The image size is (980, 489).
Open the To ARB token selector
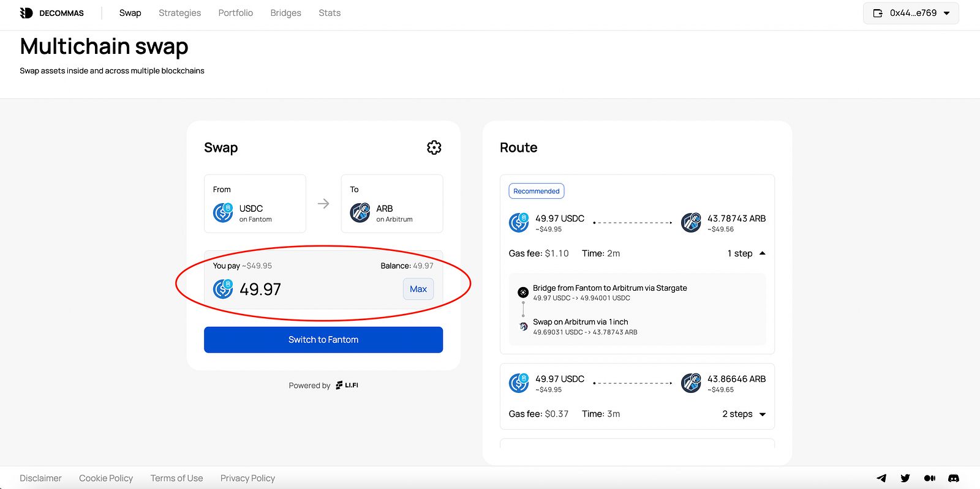point(392,204)
